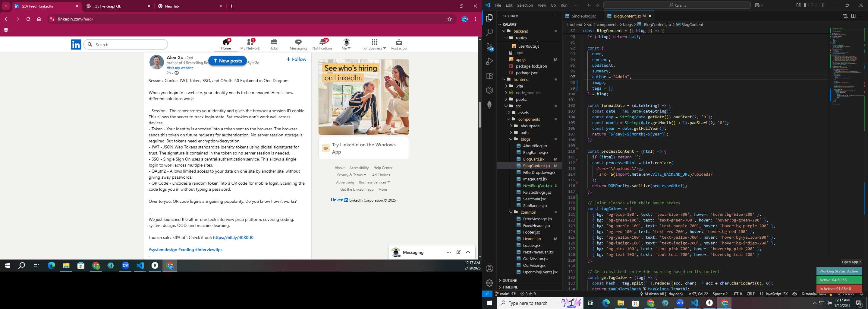Open the Search view in VS Code activity bar

pos(489,32)
